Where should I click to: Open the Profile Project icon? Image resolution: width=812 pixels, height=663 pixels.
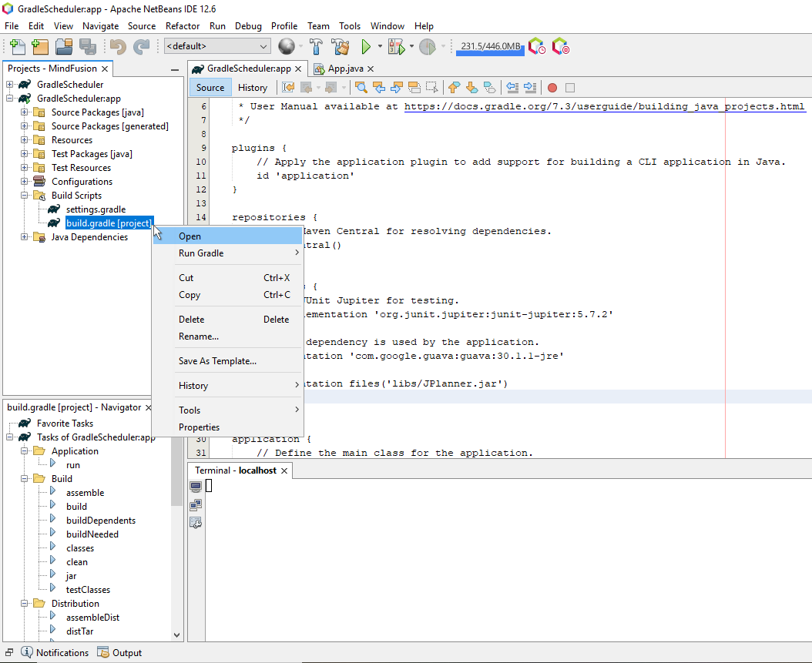tap(429, 46)
